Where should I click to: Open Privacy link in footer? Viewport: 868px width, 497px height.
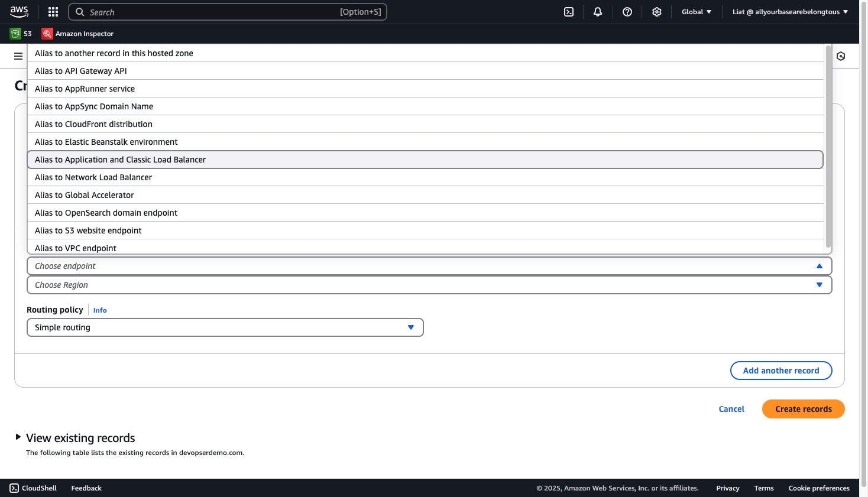click(728, 488)
